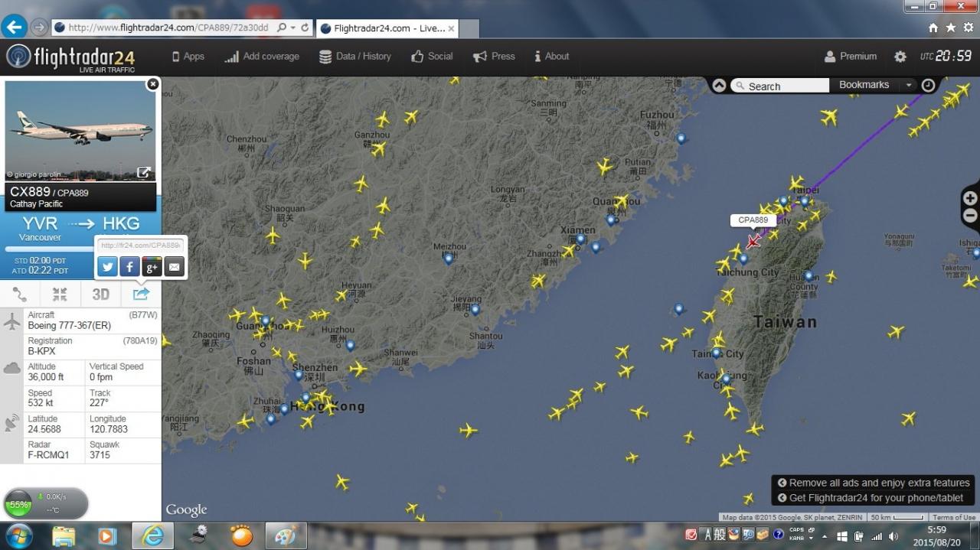
Task: Open the Bookmarks dropdown
Action: (x=874, y=85)
